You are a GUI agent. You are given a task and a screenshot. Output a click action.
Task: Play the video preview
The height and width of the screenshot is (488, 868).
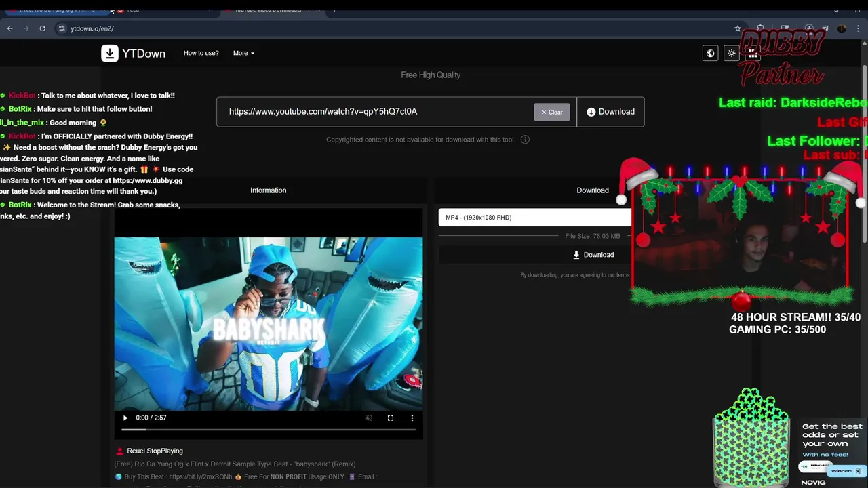tap(125, 418)
